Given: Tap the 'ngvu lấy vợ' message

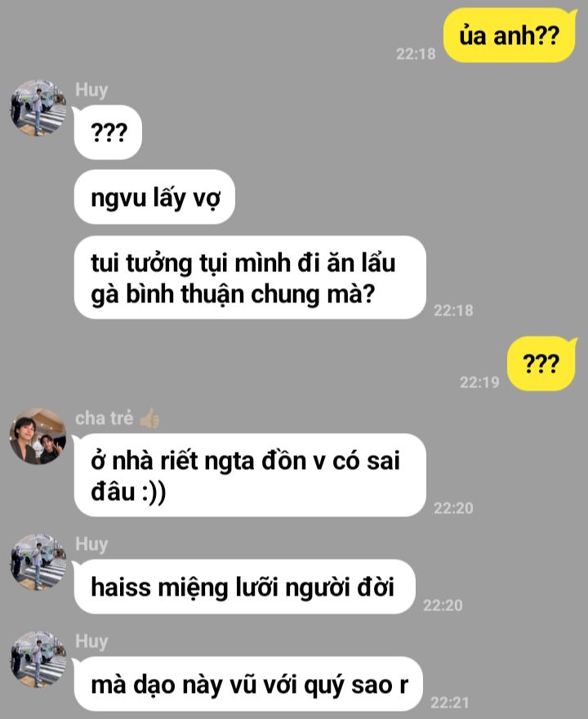Looking at the screenshot, I should [155, 197].
